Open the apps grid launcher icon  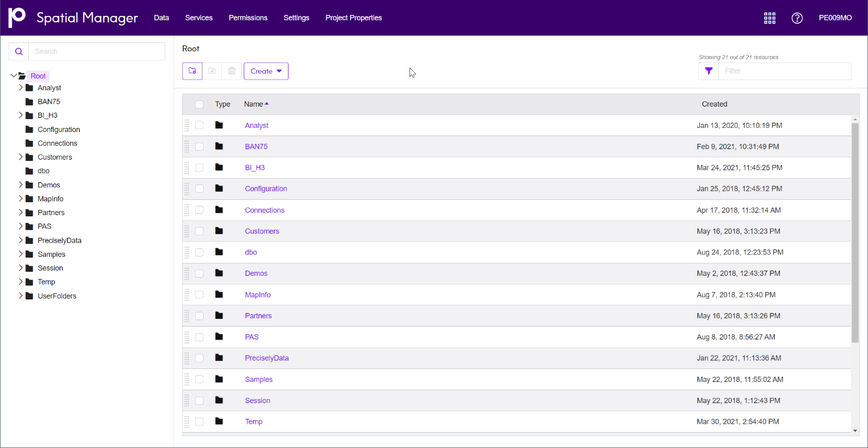click(769, 18)
